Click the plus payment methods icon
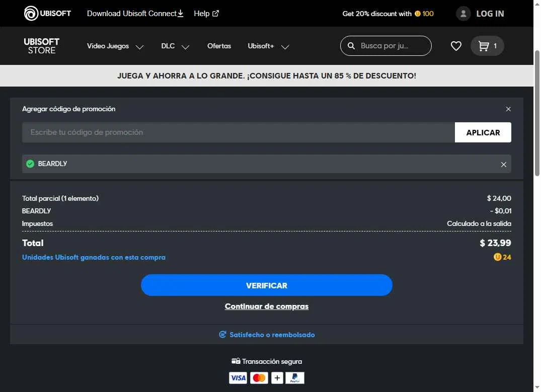 (277, 378)
